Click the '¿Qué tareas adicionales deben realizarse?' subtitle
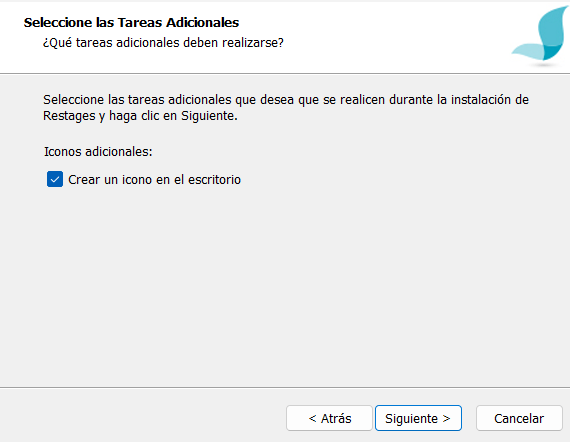 coord(163,43)
